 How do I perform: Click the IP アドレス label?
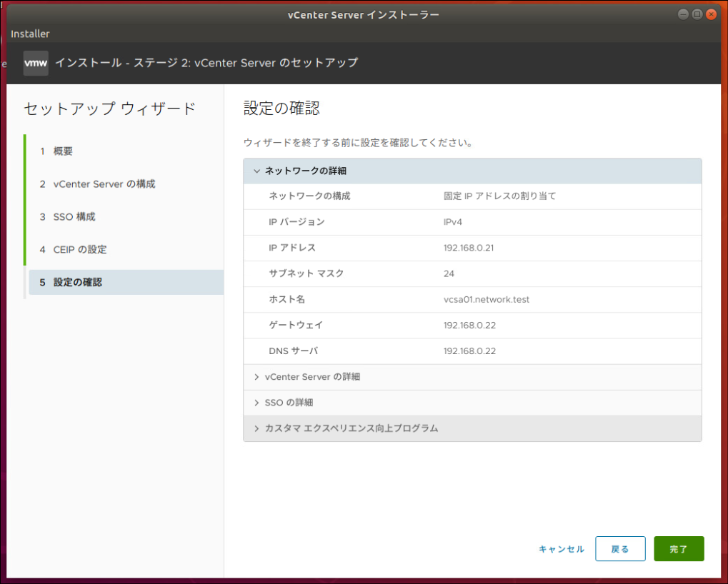[292, 248]
